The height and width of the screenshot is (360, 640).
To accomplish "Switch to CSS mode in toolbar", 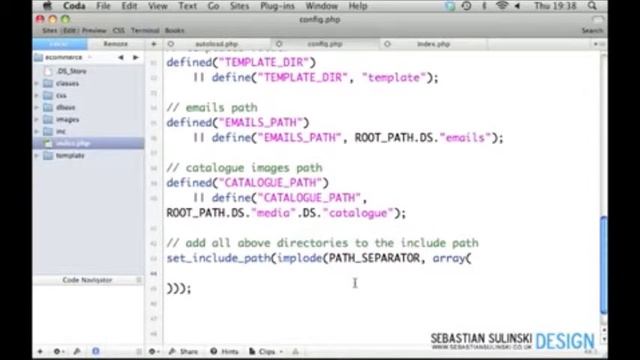I will 119,31.
